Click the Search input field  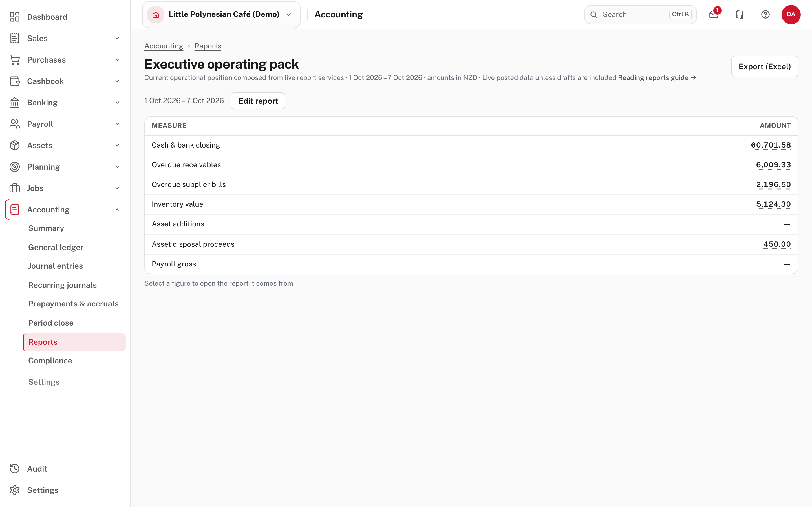(x=640, y=14)
